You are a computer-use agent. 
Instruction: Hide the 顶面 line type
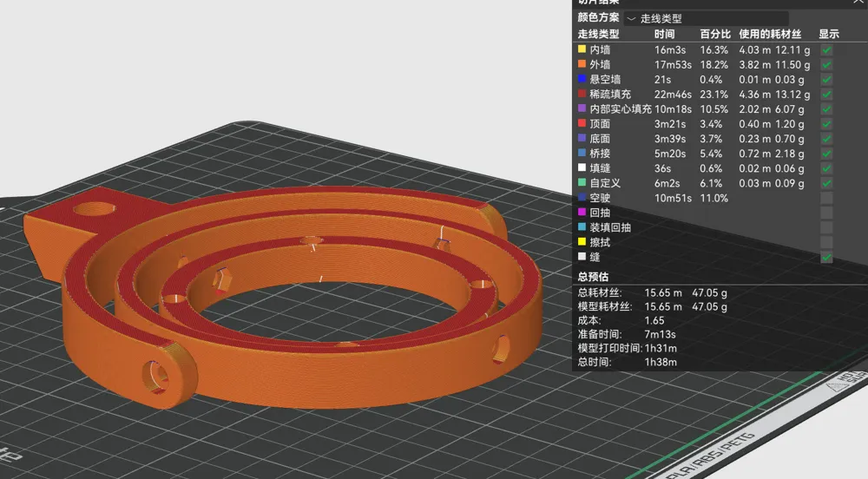826,124
